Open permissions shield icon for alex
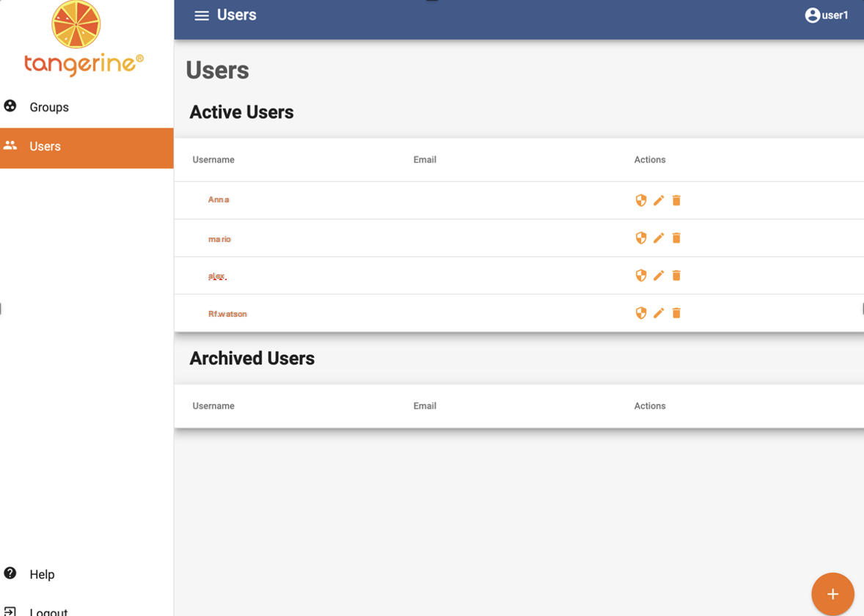The height and width of the screenshot is (616, 864). point(641,275)
